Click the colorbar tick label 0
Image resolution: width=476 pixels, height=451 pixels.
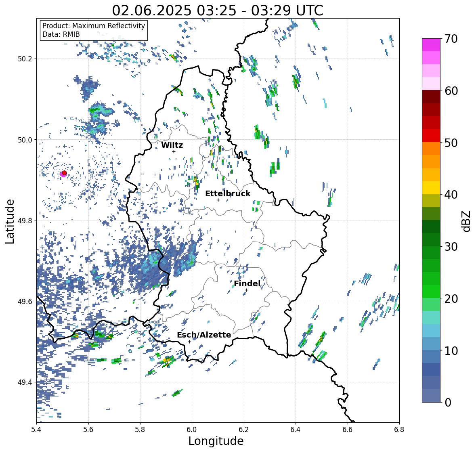click(448, 403)
